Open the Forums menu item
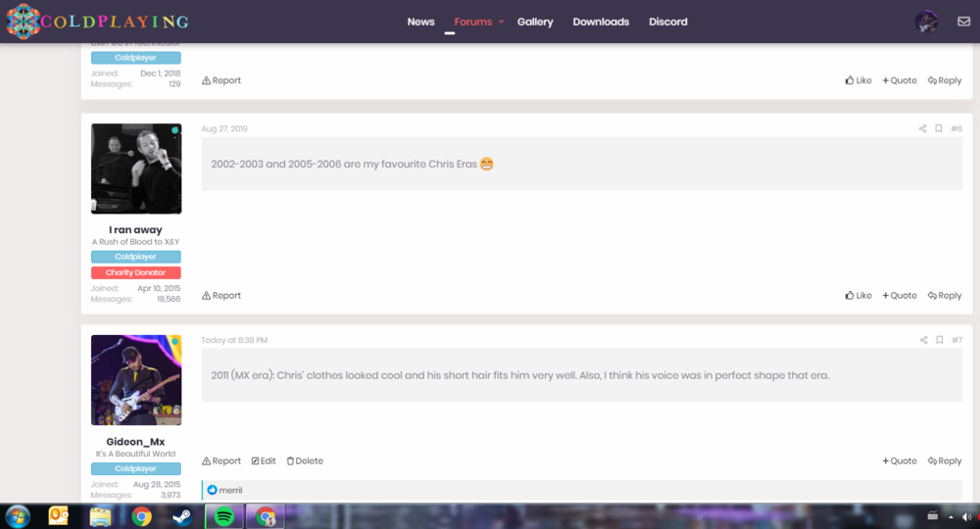This screenshot has height=529, width=980. click(x=473, y=22)
